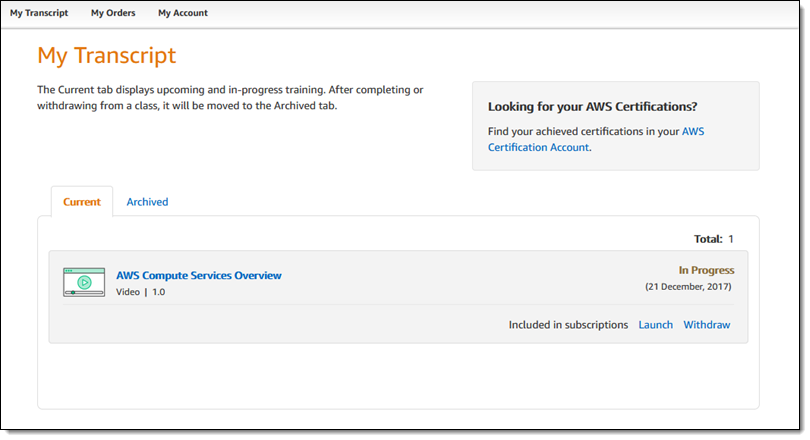Click the 21 December, 2017 date text

(x=689, y=287)
